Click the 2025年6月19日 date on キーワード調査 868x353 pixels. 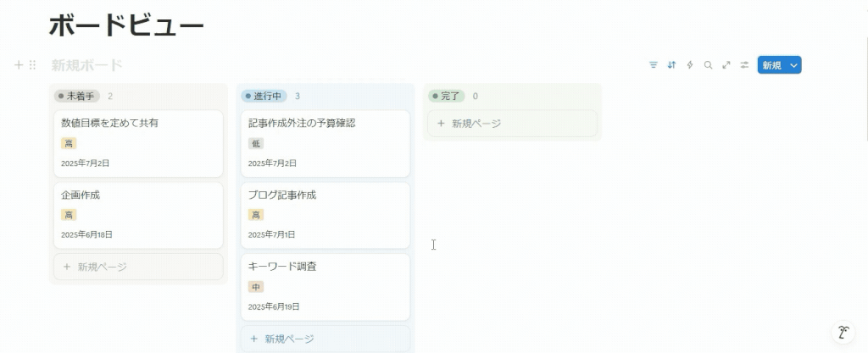pos(274,306)
